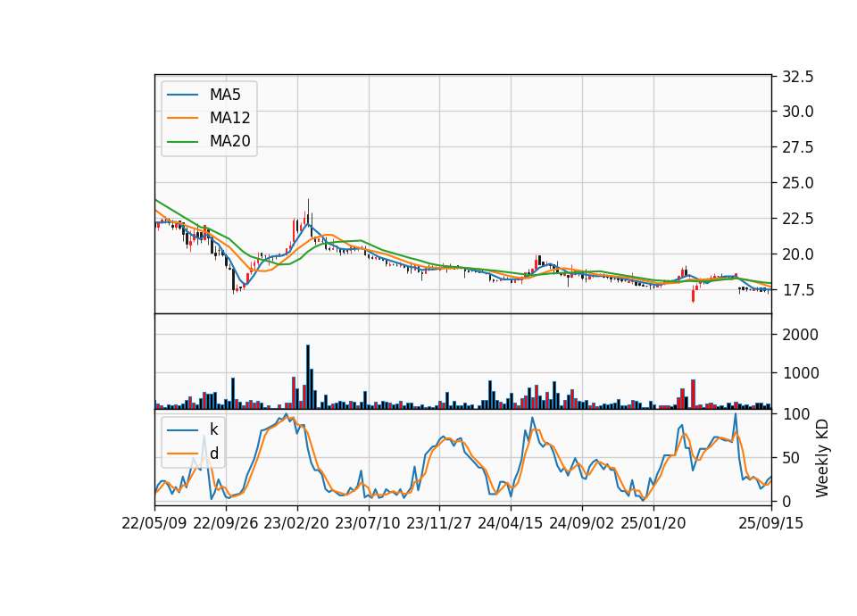Click the 22.5 price axis label
Image resolution: width=857 pixels, height=616 pixels.
[x=798, y=219]
